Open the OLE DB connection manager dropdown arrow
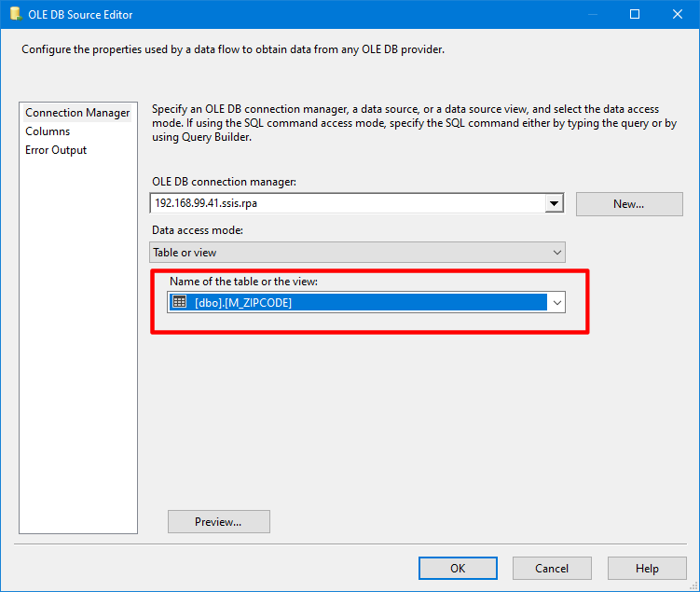This screenshot has height=592, width=700. tap(555, 203)
